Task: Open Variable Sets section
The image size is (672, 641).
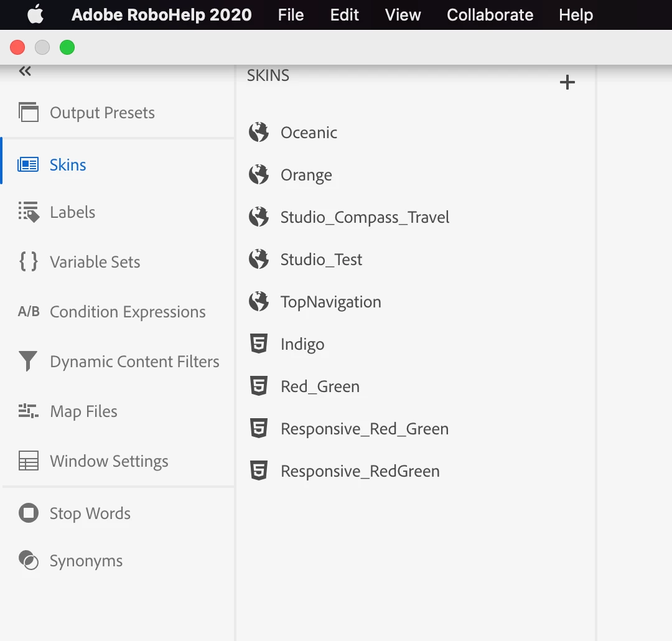Action: click(x=95, y=262)
